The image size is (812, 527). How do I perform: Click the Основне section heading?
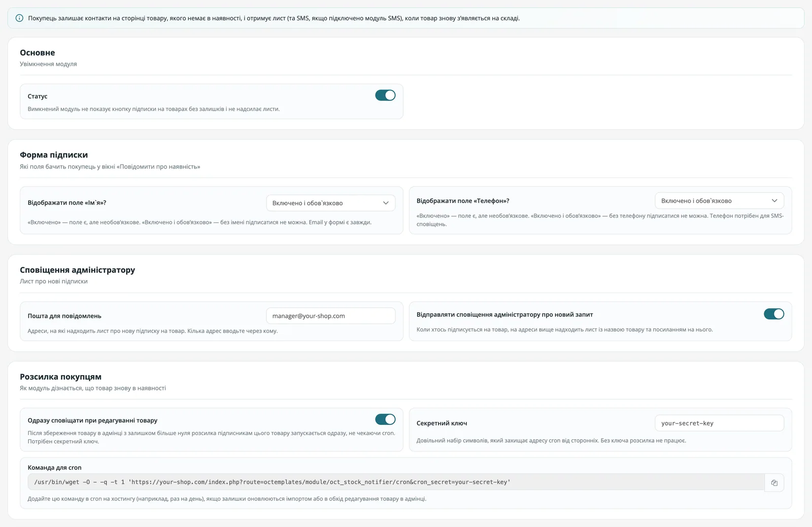tap(38, 53)
